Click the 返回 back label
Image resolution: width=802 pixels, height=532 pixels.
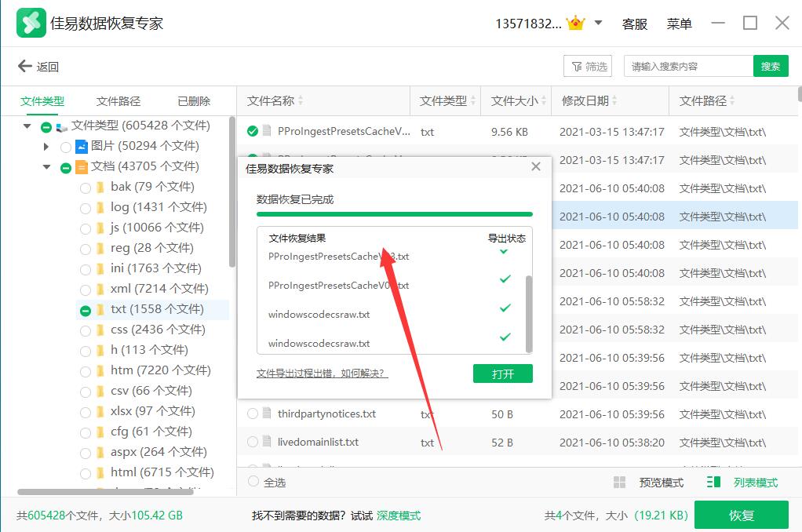(48, 67)
